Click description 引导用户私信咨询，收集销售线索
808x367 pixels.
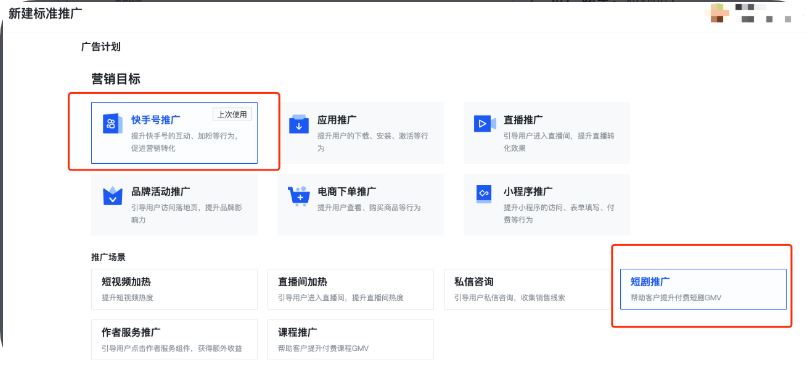coord(510,298)
